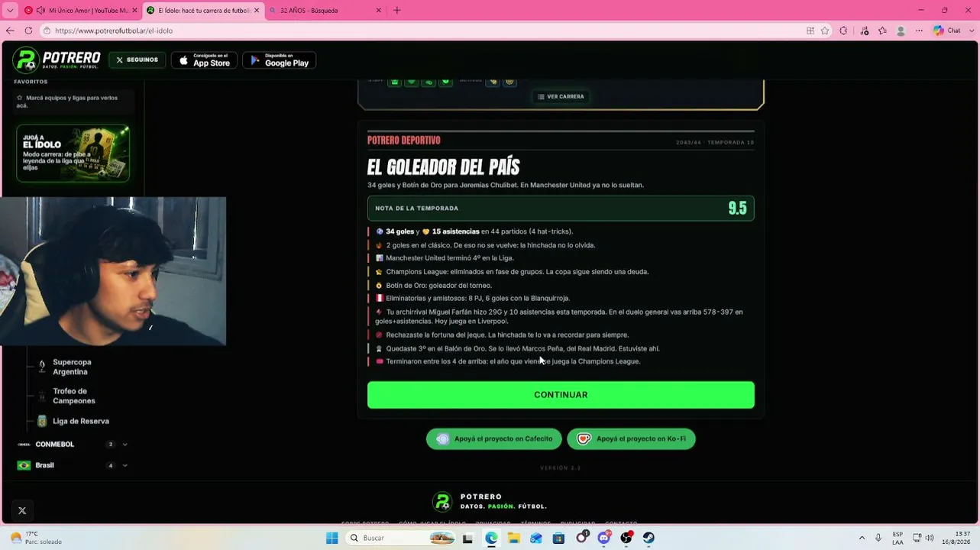Image resolution: width=980 pixels, height=550 pixels.
Task: Open browser extensions menu
Action: click(843, 31)
